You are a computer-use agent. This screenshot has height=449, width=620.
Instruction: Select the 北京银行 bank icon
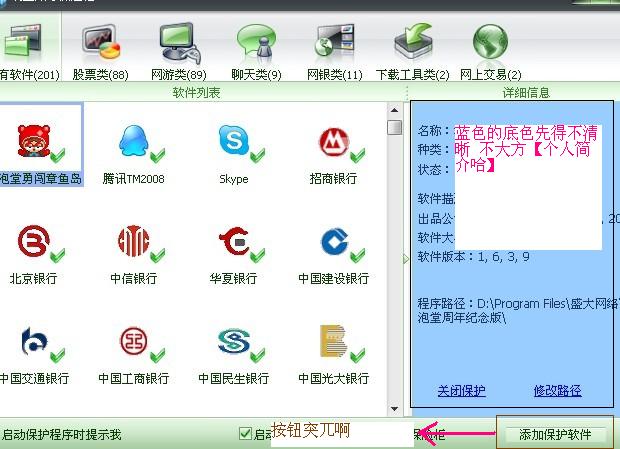click(x=34, y=241)
